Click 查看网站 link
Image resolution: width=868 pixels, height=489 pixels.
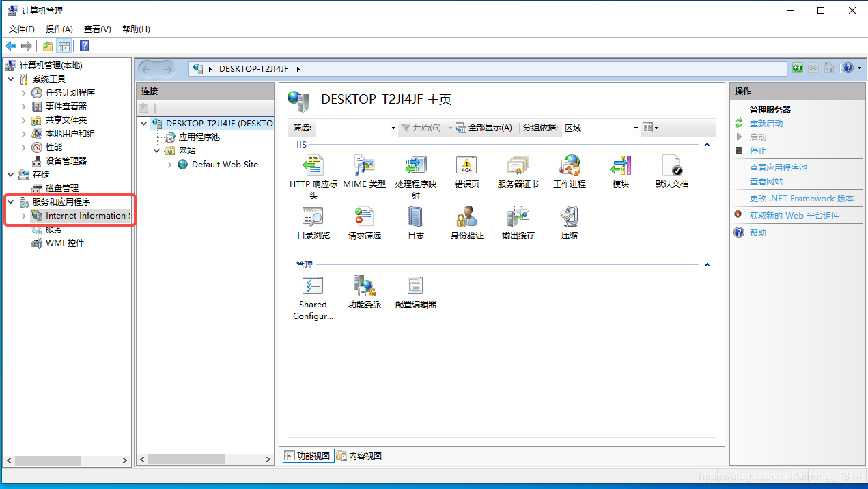tap(766, 182)
